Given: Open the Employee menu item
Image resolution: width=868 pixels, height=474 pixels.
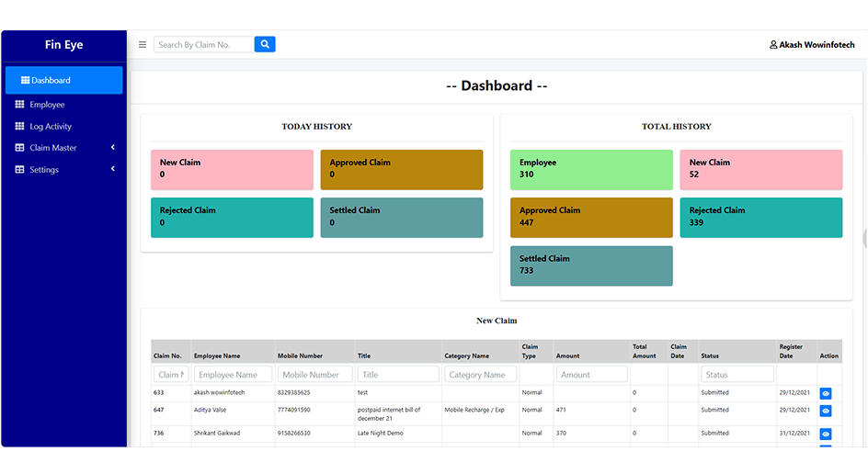Looking at the screenshot, I should click(x=63, y=104).
